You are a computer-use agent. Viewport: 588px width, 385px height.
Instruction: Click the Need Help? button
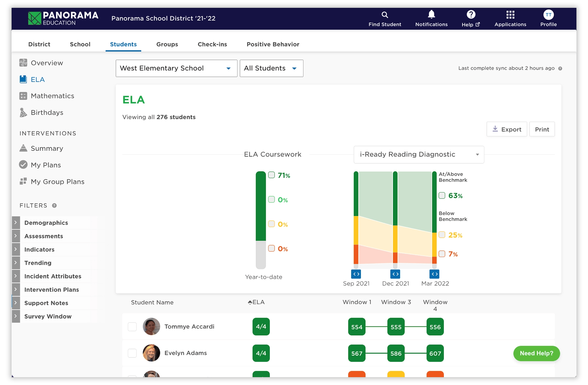coord(536,353)
